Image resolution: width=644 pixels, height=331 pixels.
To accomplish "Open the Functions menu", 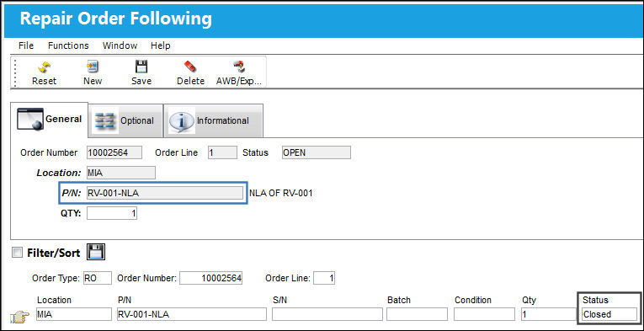I will coord(68,45).
